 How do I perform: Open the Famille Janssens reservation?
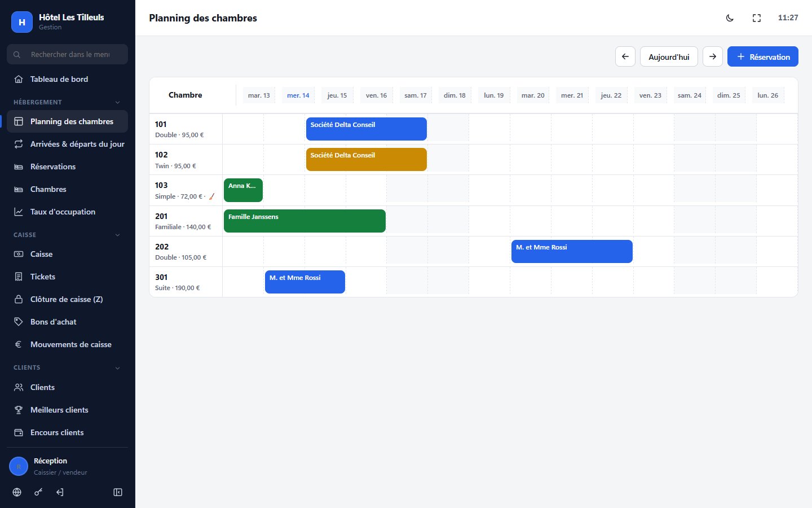point(304,221)
